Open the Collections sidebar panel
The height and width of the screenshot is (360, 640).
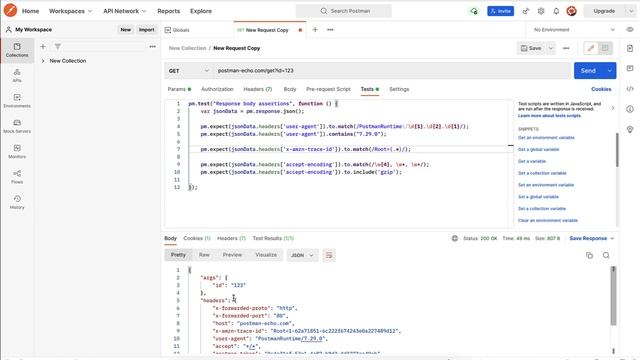17,50
